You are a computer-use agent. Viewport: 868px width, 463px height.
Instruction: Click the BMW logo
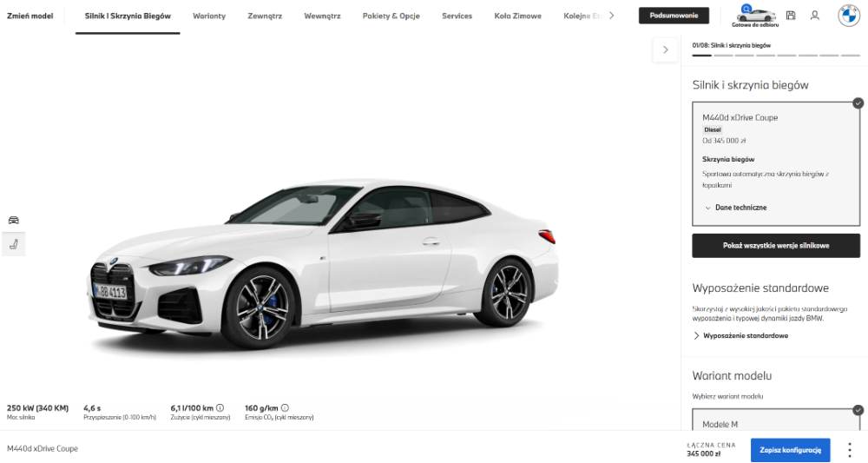point(849,16)
